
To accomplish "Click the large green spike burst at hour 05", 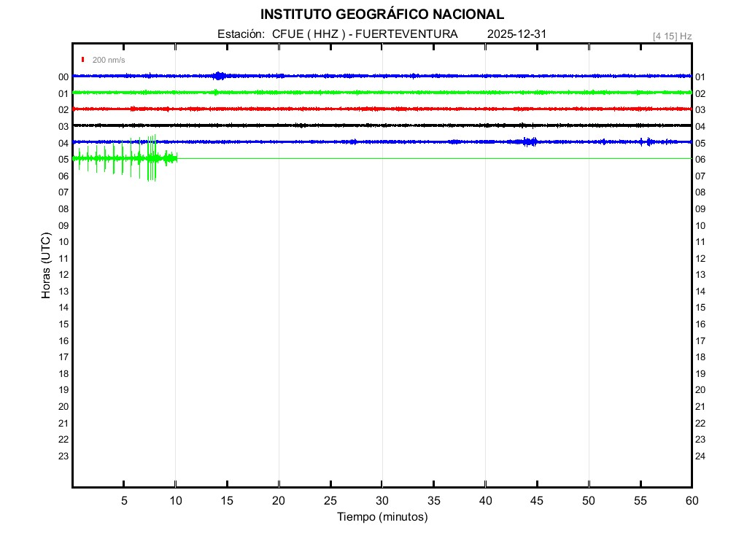I will [151, 157].
